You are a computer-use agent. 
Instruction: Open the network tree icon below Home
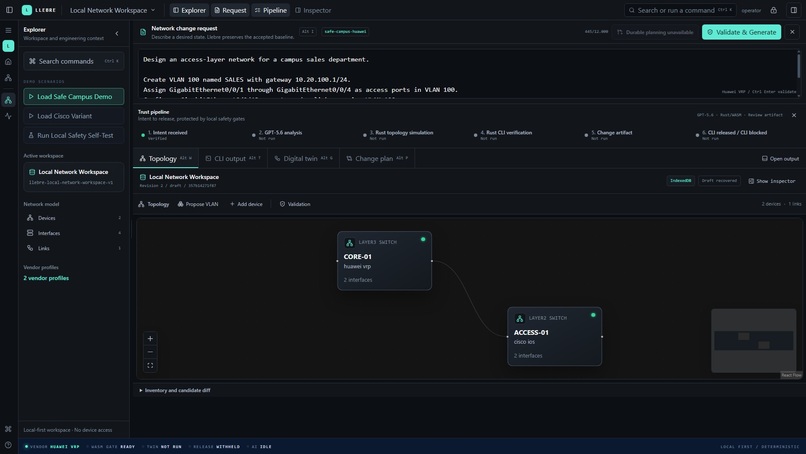(8, 78)
